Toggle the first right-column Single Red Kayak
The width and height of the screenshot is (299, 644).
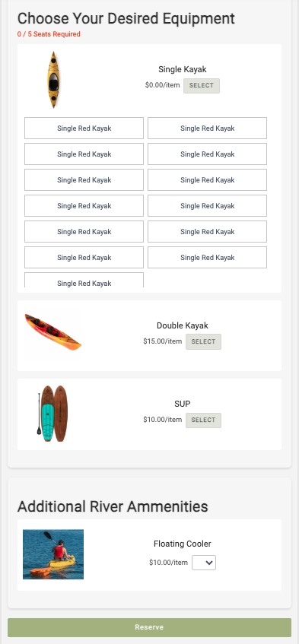pos(208,128)
